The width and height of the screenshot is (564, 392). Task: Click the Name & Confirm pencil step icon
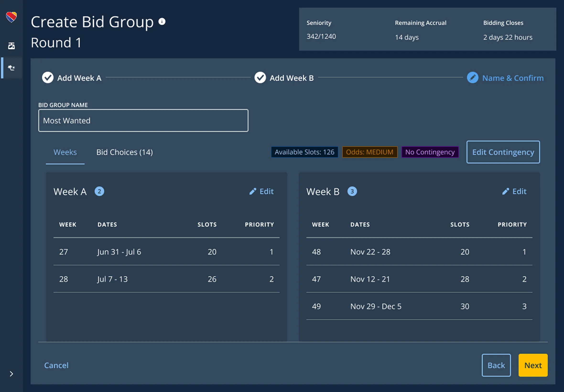tap(472, 78)
